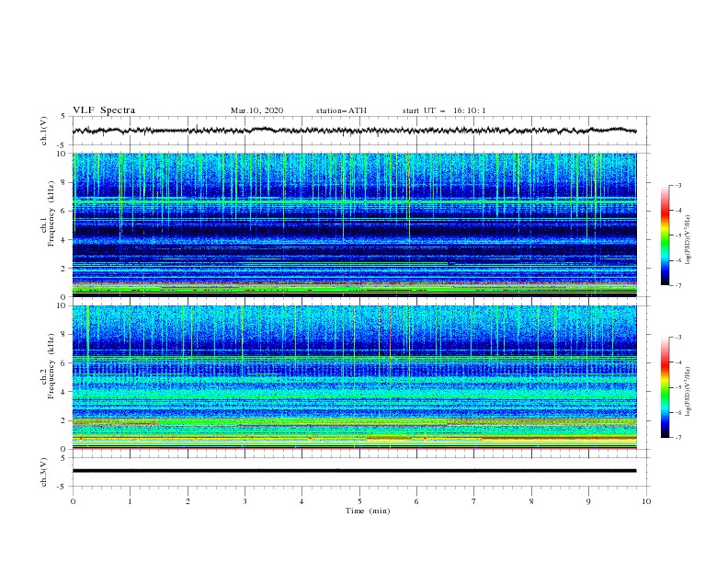Click the ch.2 color bar log(PSD) label
This screenshot has height=563, width=728.
pos(688,391)
